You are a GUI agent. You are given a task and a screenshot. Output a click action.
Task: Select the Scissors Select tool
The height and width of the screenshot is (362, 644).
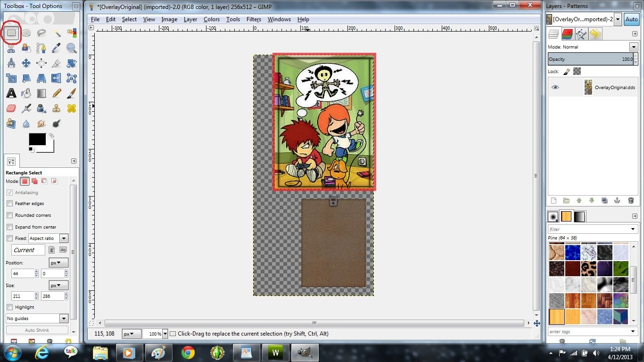(11, 48)
